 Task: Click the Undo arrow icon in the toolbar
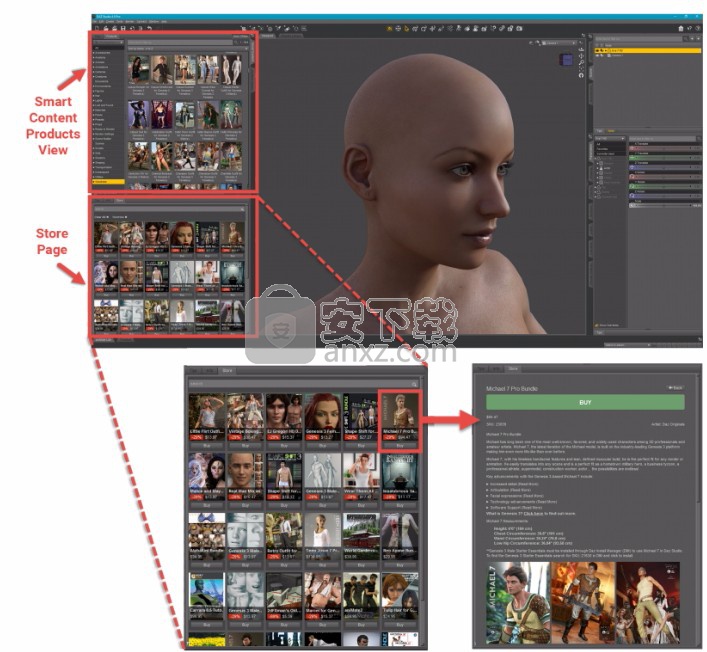149,28
